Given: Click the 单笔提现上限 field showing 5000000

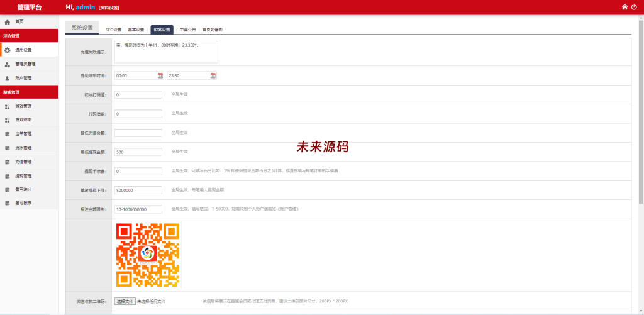Looking at the screenshot, I should (138, 190).
